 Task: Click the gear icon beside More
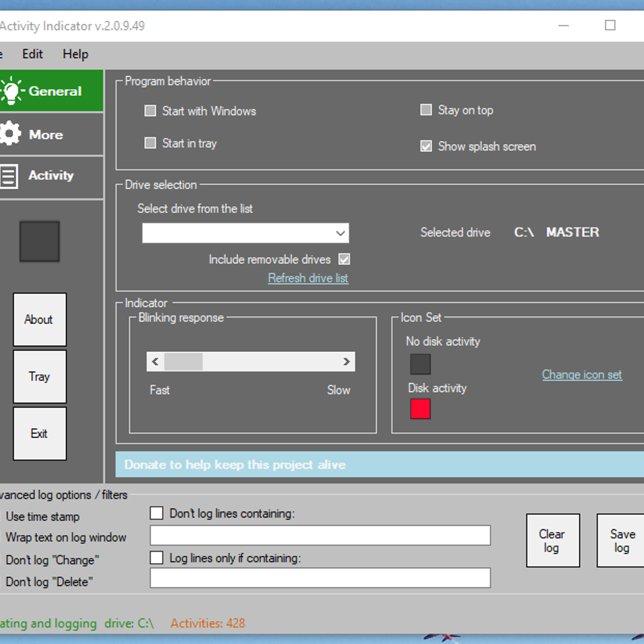pyautogui.click(x=10, y=134)
